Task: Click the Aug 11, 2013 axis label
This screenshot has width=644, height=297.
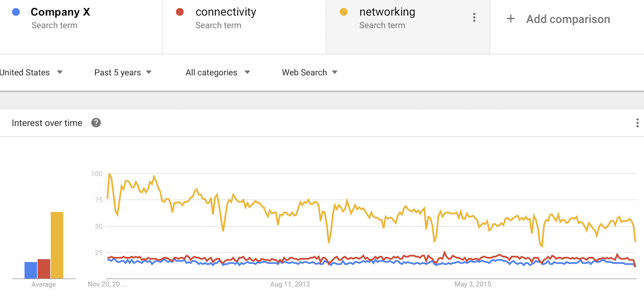Action: 290,284
